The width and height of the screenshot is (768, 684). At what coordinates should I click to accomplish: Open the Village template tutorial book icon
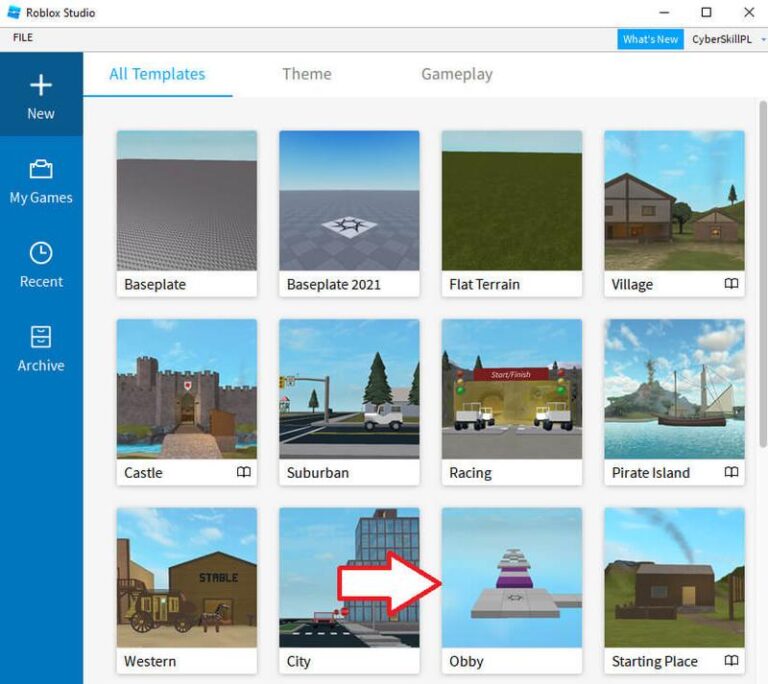coord(731,284)
